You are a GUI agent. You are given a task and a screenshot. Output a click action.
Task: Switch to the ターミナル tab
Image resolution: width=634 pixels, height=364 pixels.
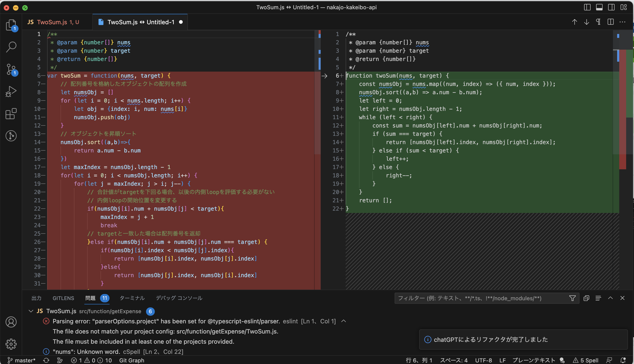point(132,298)
